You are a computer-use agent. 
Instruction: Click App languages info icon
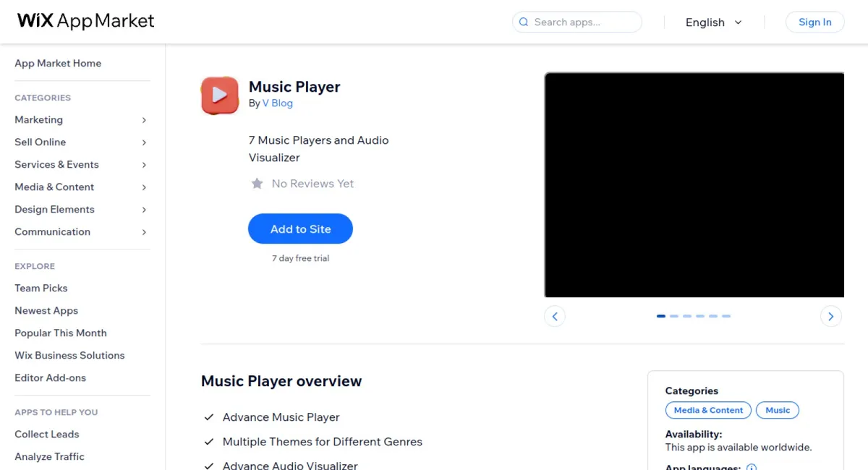tap(752, 468)
